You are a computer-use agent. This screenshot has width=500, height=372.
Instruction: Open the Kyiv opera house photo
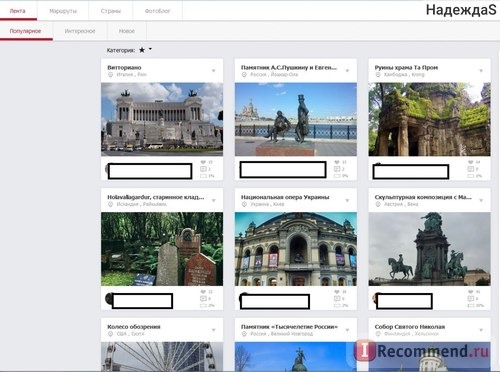pos(296,249)
